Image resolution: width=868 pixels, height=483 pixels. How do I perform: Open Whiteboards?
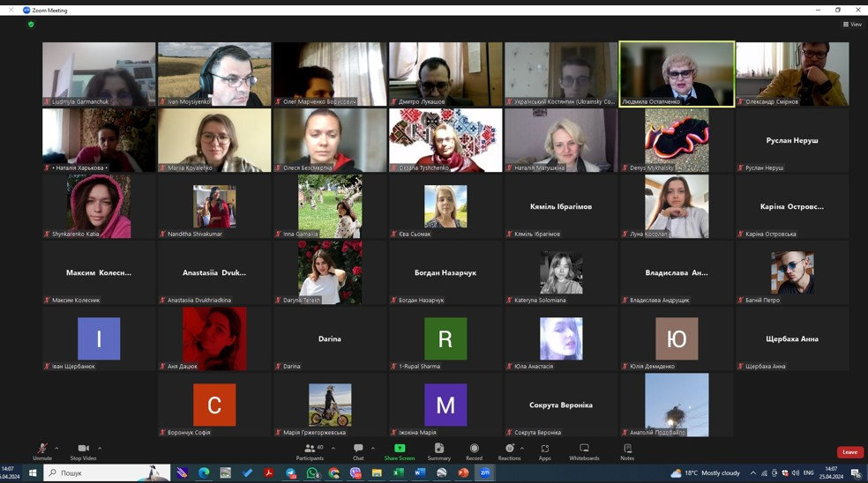click(x=584, y=451)
